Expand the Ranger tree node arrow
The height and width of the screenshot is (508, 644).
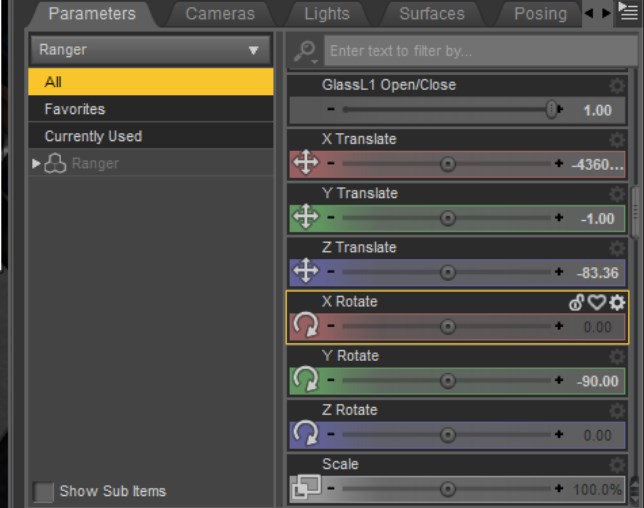tap(36, 163)
